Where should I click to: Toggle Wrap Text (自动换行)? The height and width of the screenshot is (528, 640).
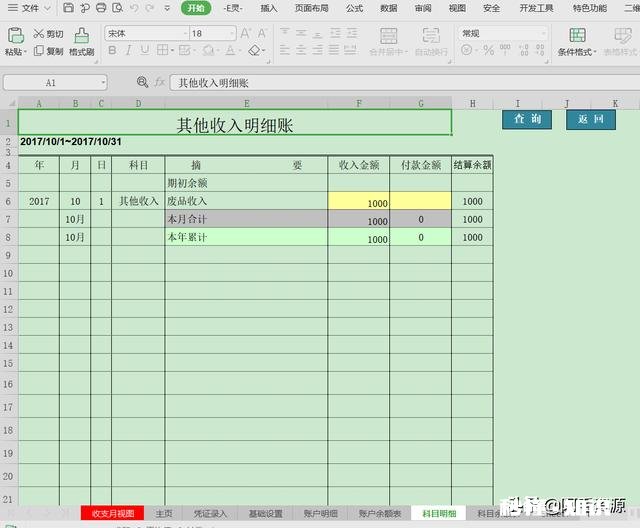point(431,42)
